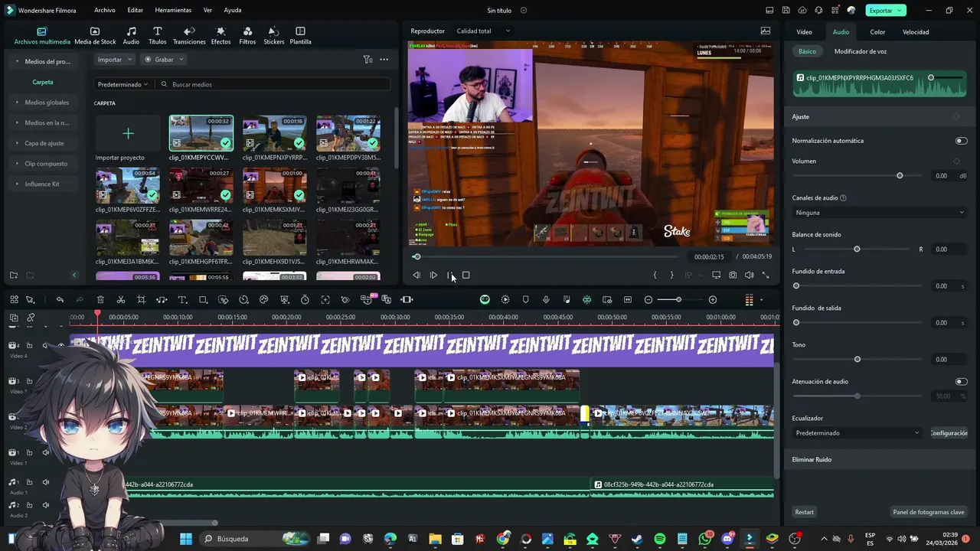The height and width of the screenshot is (551, 980).
Task: Select the Carpeta folder in sidebar
Action: click(x=43, y=82)
